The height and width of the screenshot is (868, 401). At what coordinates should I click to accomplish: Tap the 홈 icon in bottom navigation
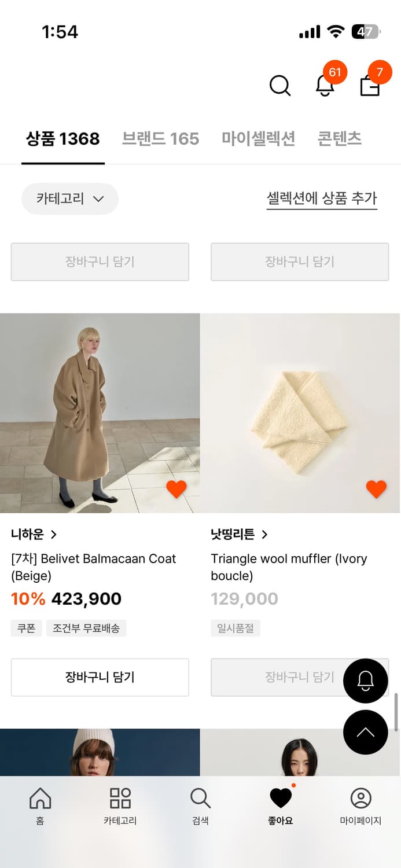39,803
